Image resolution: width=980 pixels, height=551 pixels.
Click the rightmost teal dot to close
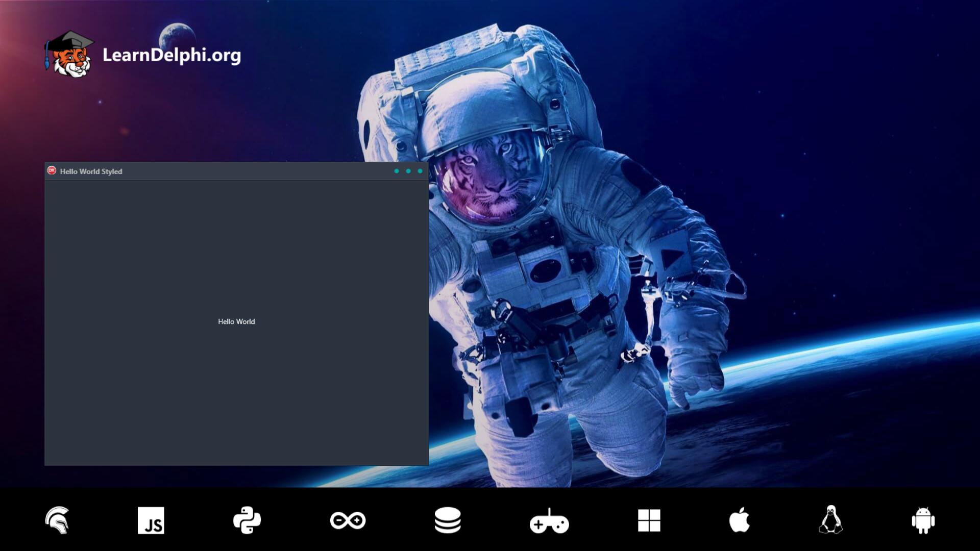(x=420, y=171)
